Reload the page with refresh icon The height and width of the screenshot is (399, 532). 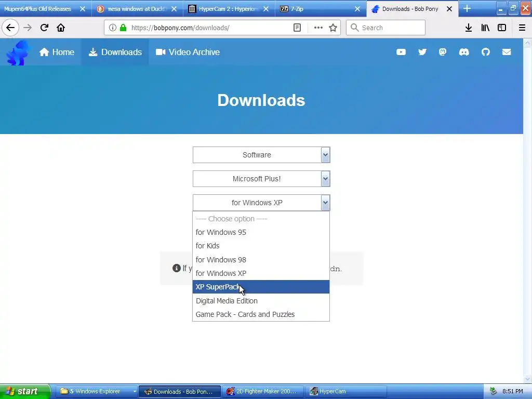(x=44, y=28)
